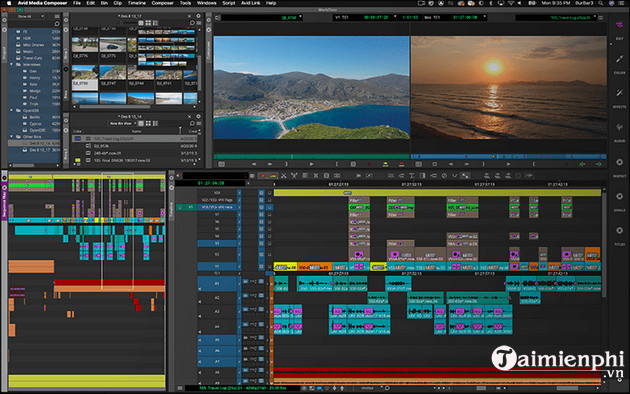The image size is (630, 394).
Task: Play the record monitor sequence
Action: 508,164
